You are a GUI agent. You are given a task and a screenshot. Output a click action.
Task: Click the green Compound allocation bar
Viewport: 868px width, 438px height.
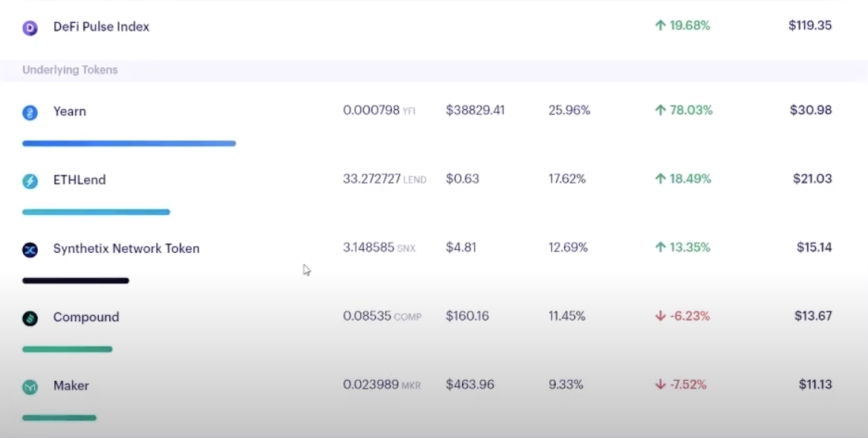click(x=67, y=350)
